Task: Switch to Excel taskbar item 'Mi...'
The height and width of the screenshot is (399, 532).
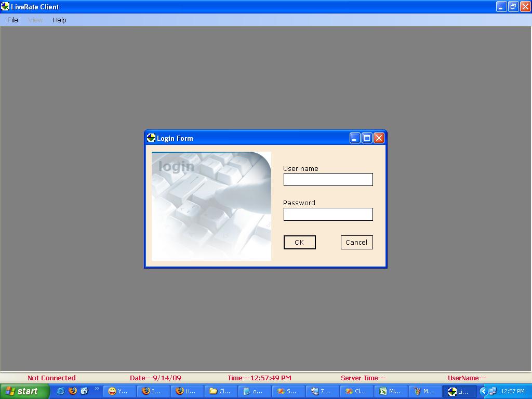Action: pyautogui.click(x=390, y=392)
